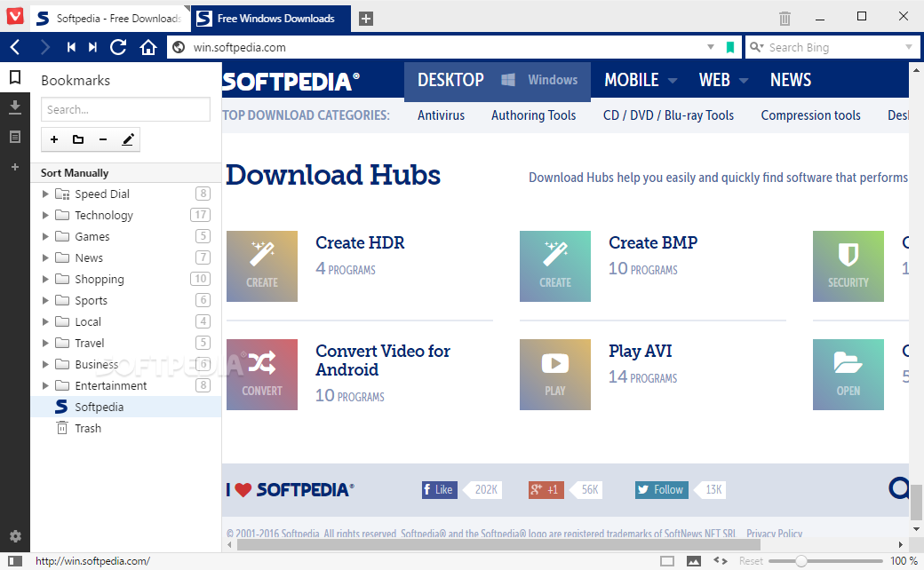Click the Convert hub tile icon
924x570 pixels.
coord(262,375)
